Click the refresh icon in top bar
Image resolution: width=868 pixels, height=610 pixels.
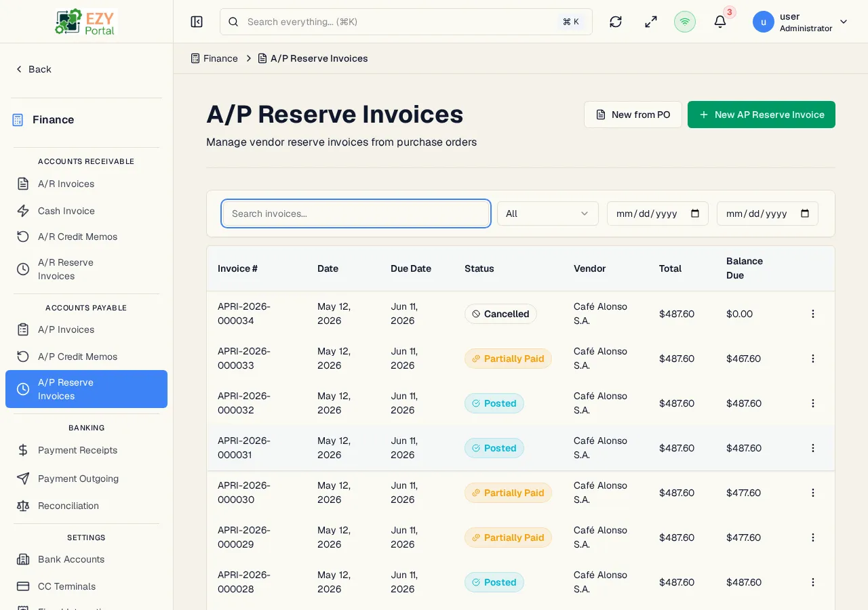pyautogui.click(x=616, y=22)
